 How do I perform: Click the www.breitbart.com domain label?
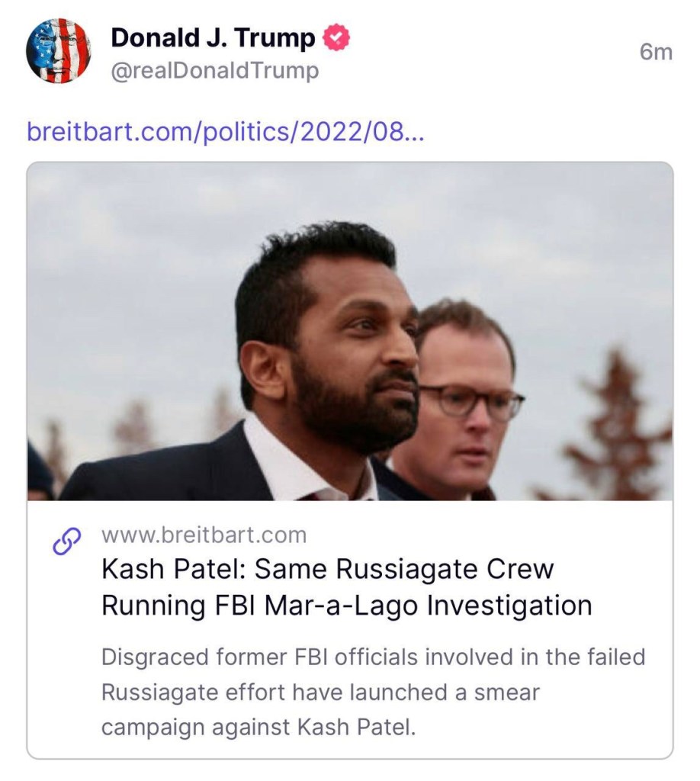coord(204,535)
